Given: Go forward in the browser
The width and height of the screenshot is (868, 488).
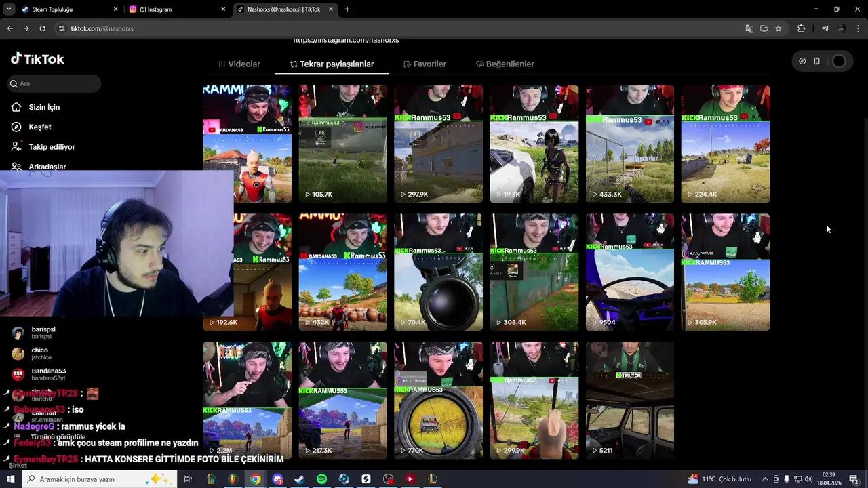Looking at the screenshot, I should (x=26, y=28).
